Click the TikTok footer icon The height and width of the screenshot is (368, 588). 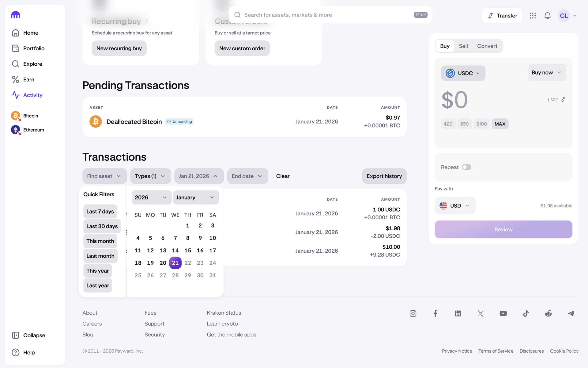click(x=526, y=313)
